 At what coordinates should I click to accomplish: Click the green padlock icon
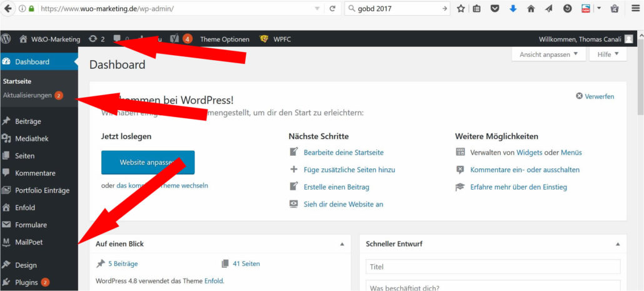(31, 9)
